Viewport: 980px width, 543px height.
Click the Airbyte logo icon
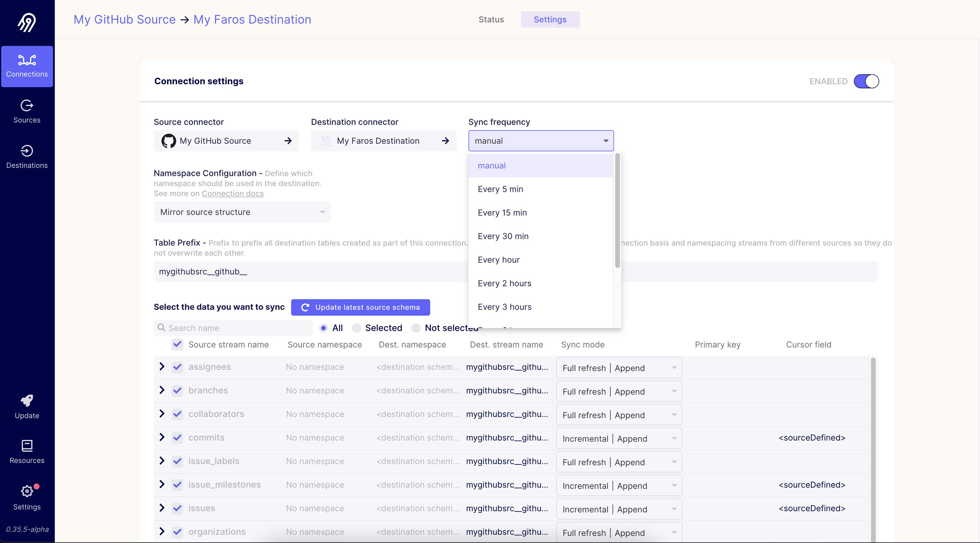(x=27, y=22)
